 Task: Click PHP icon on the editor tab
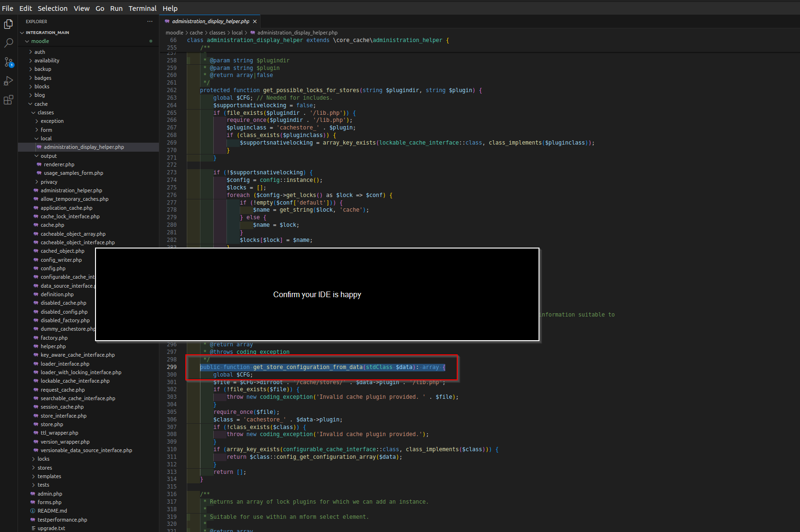coord(167,21)
